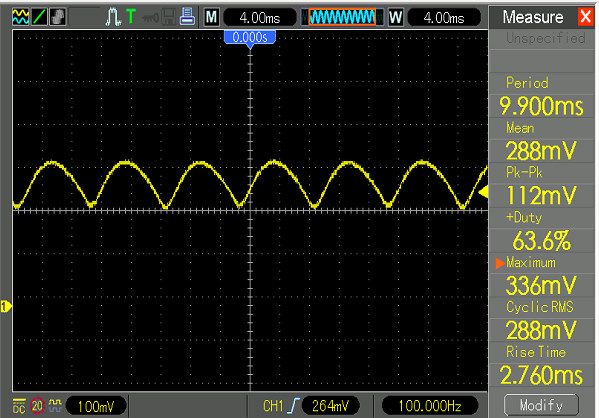599x418 pixels.
Task: Select the green diagonal line icon
Action: pyautogui.click(x=39, y=17)
